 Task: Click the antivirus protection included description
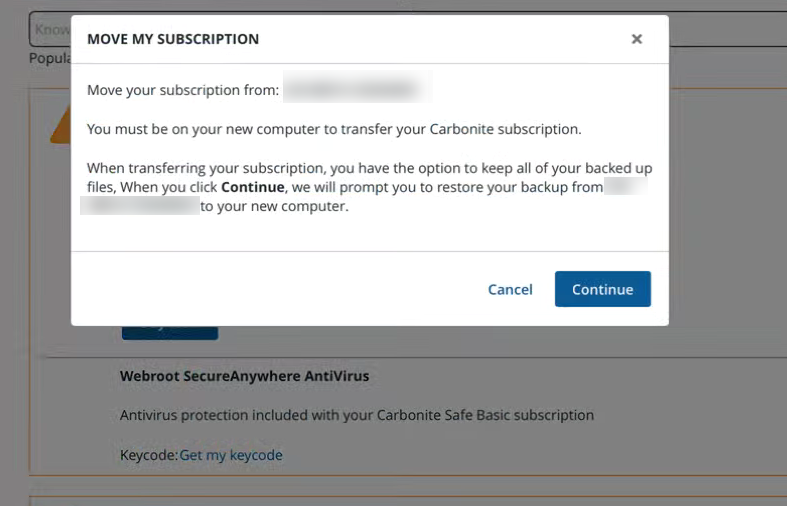(356, 415)
